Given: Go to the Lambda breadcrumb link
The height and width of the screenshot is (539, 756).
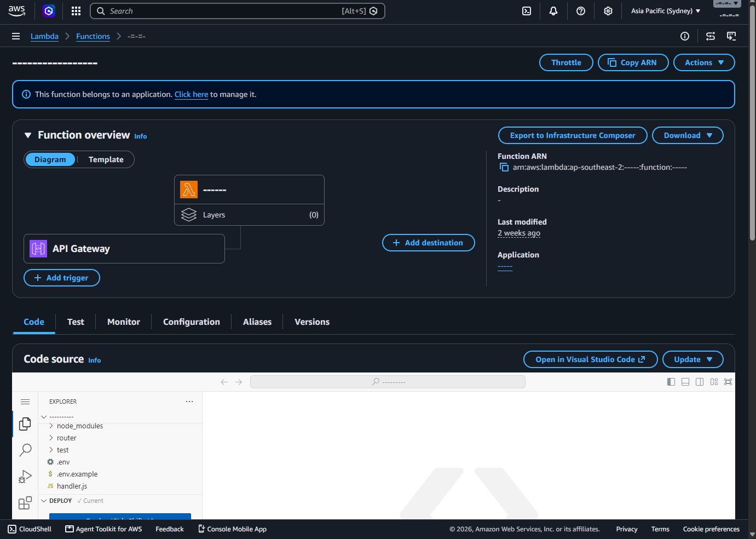Looking at the screenshot, I should point(44,36).
